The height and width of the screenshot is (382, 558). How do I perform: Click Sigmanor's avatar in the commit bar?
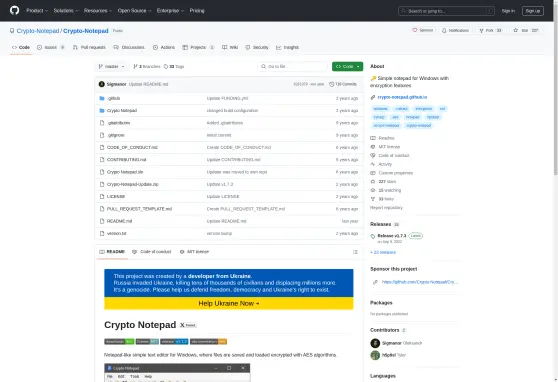click(x=102, y=84)
